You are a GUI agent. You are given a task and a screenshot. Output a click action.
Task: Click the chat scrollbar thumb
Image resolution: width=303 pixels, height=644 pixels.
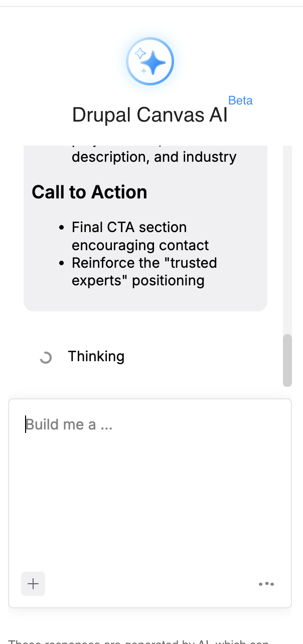[x=287, y=360]
